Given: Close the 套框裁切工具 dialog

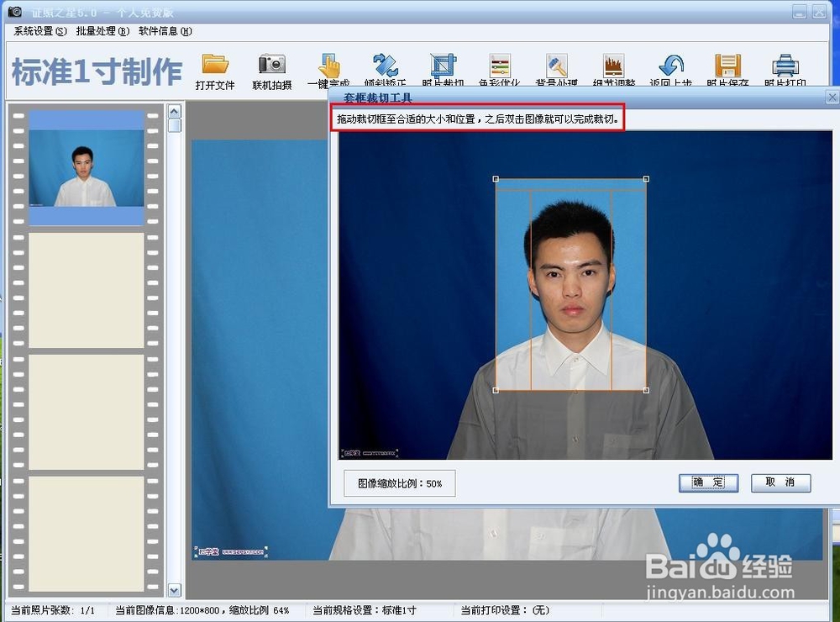Looking at the screenshot, I should (832, 97).
